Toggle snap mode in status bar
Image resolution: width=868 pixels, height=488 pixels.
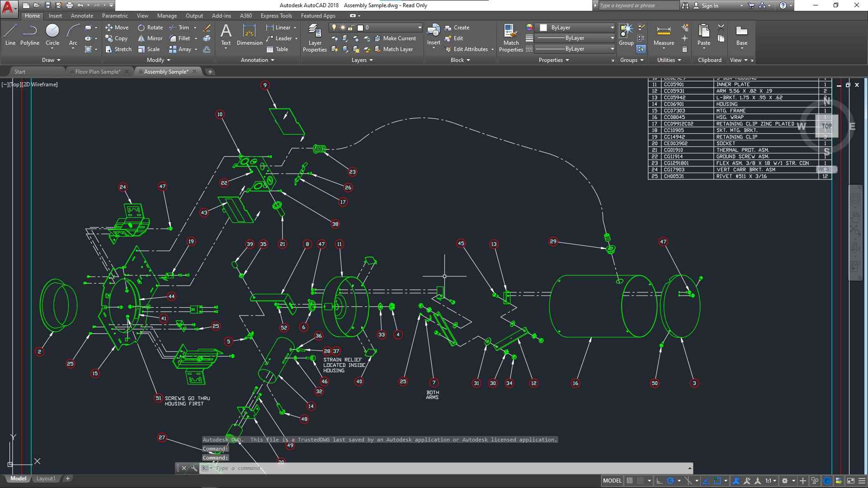[641, 481]
